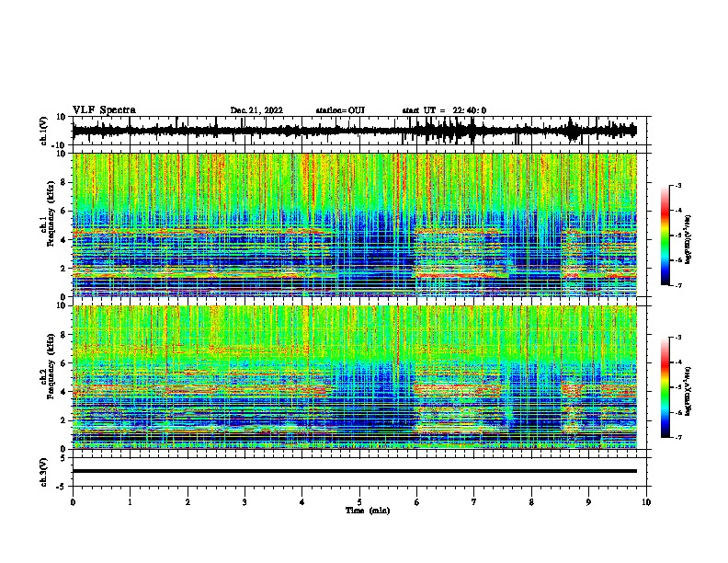Click the "VLF Spectra" title text
Screen dimensions: 728x563
tap(104, 110)
